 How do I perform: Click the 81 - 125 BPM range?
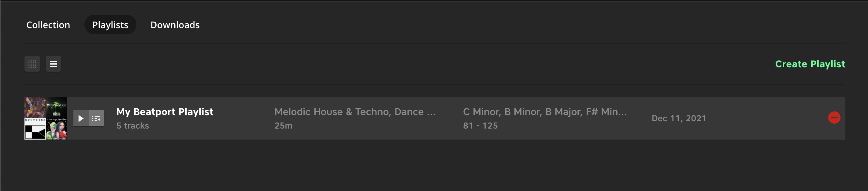pyautogui.click(x=480, y=125)
